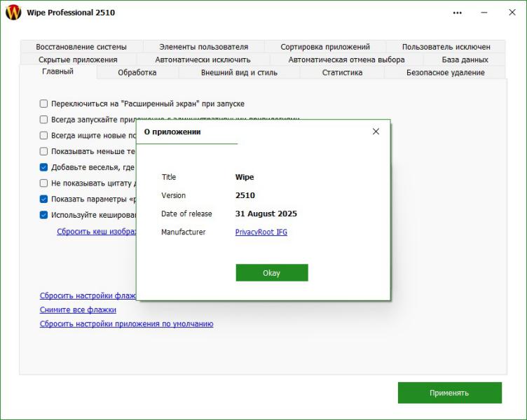The height and width of the screenshot is (420, 527).
Task: Select the Главный tab
Action: tap(57, 71)
